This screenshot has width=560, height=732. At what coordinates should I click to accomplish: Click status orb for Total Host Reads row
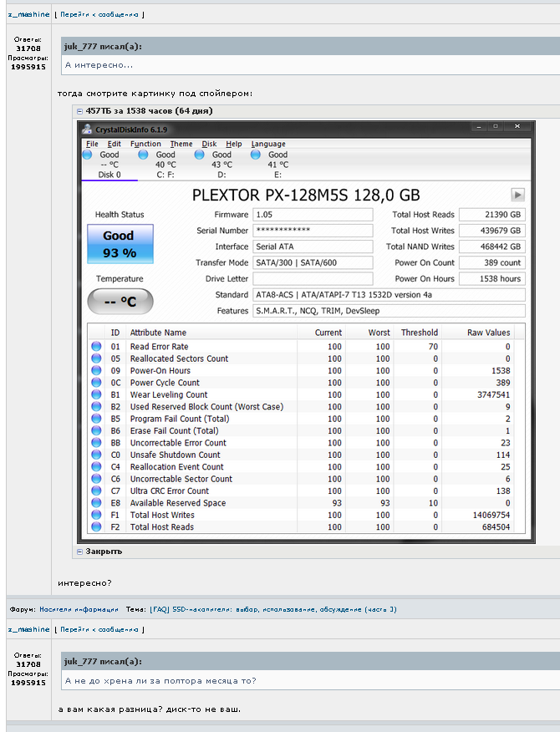click(96, 526)
